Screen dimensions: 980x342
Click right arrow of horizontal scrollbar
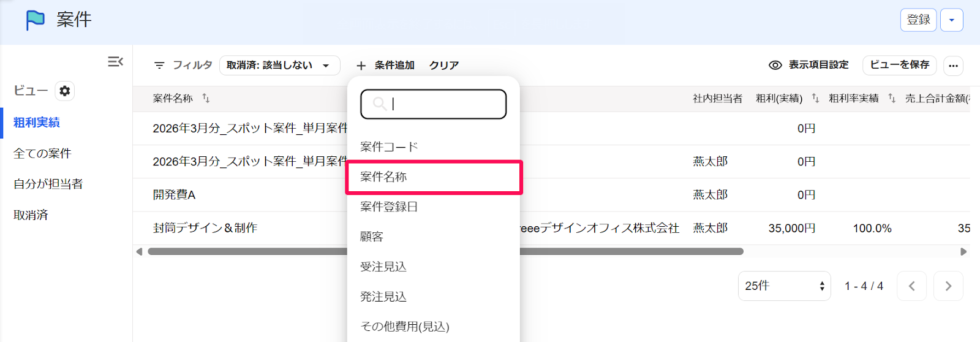pyautogui.click(x=963, y=251)
